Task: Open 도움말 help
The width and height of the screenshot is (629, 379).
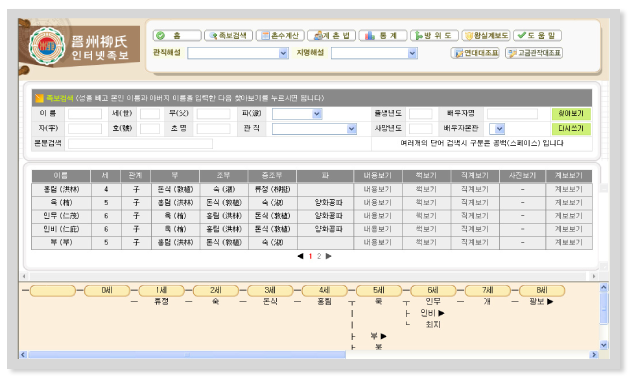Action: click(537, 36)
